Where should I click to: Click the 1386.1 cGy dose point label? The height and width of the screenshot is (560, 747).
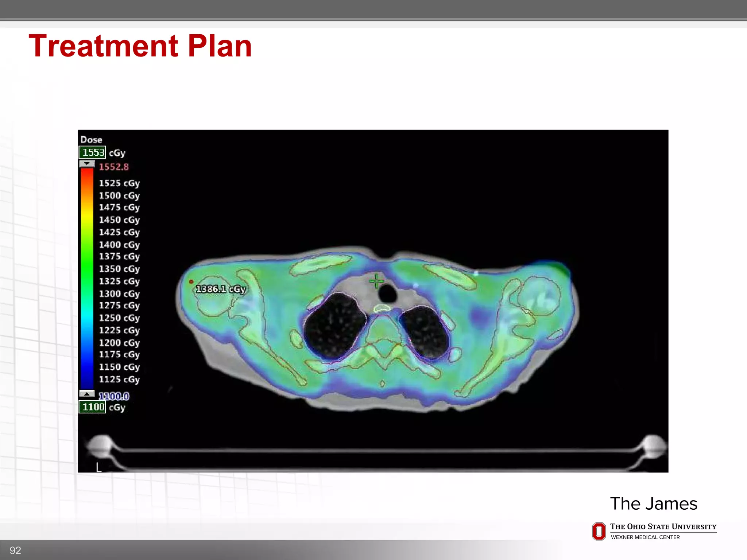click(221, 289)
